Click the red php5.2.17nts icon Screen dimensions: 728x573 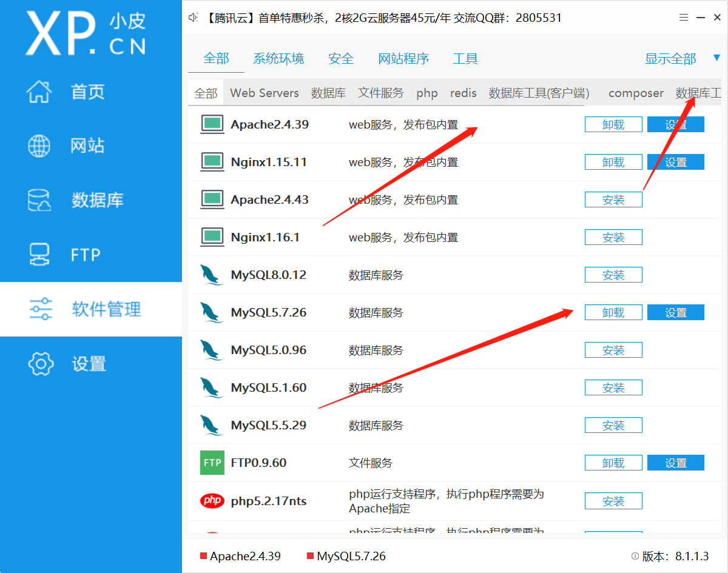[212, 501]
